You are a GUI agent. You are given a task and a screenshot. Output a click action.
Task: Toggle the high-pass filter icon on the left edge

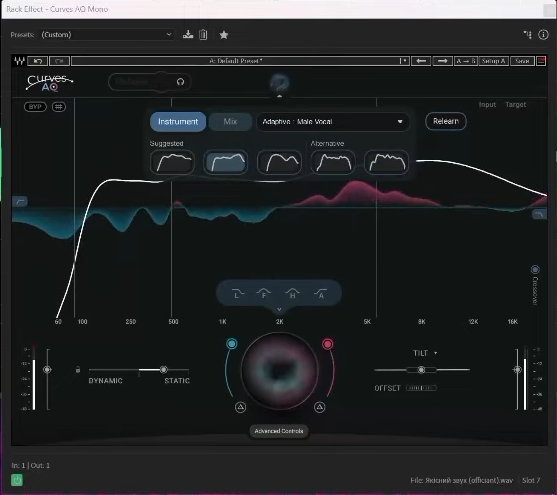(20, 201)
